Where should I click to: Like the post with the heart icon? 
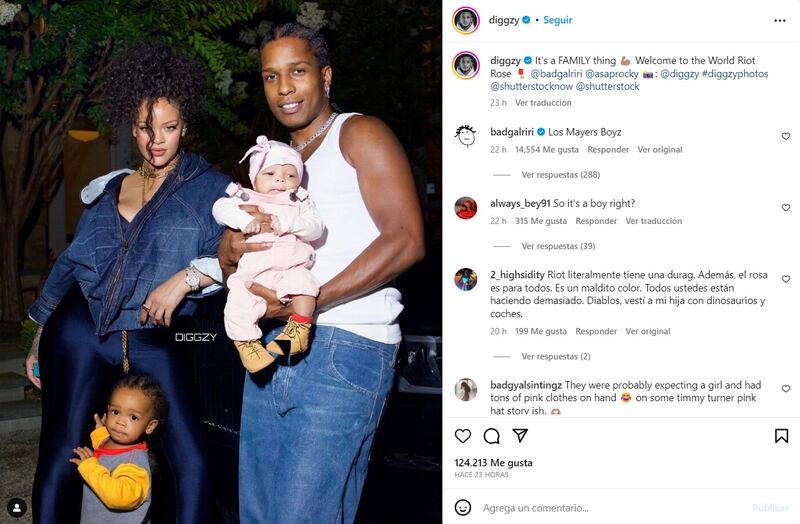[x=463, y=436]
